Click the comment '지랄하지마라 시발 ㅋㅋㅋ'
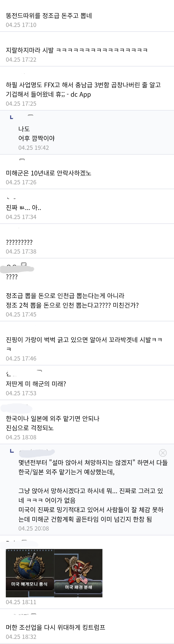This screenshot has height=644, width=174. (x=77, y=50)
